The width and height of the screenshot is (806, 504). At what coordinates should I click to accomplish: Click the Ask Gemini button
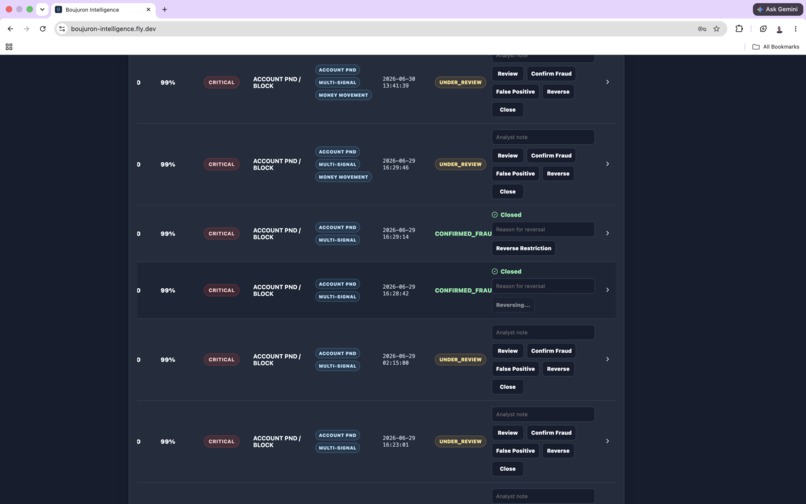[x=777, y=9]
